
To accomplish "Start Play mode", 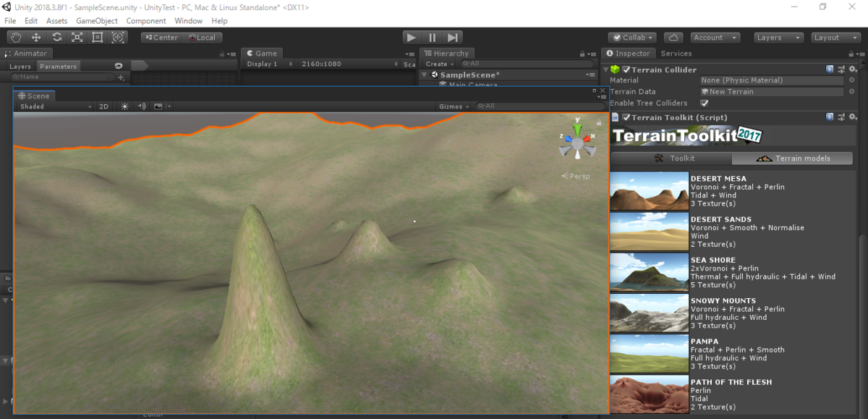I will (412, 38).
